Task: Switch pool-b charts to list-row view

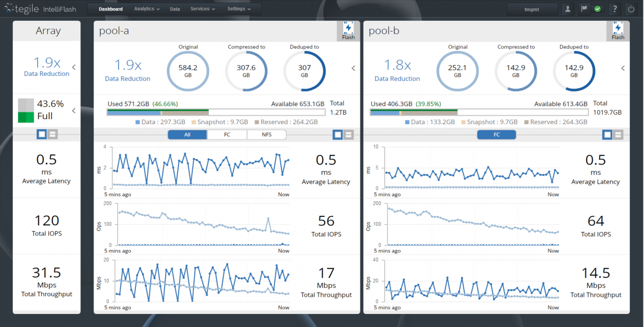Action: (618, 134)
